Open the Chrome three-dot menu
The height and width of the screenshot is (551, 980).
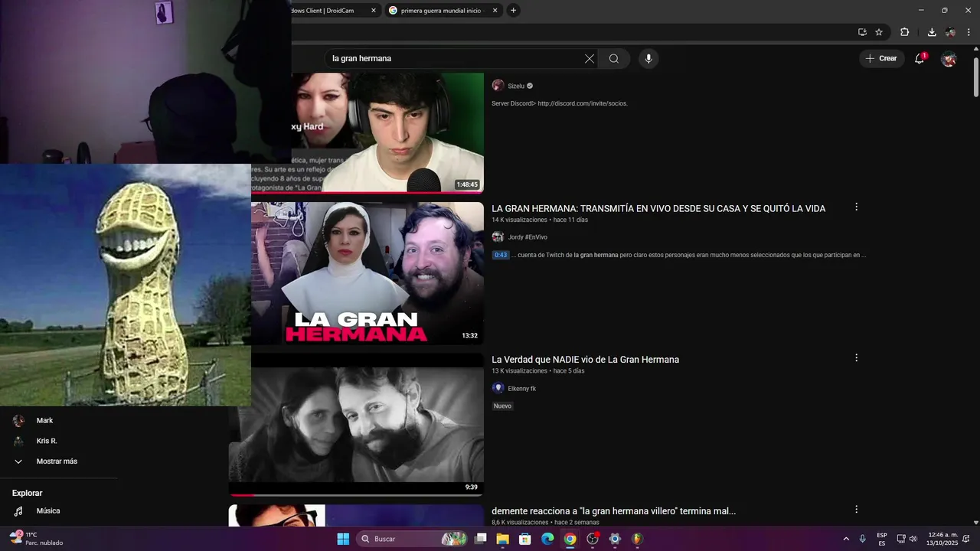969,32
